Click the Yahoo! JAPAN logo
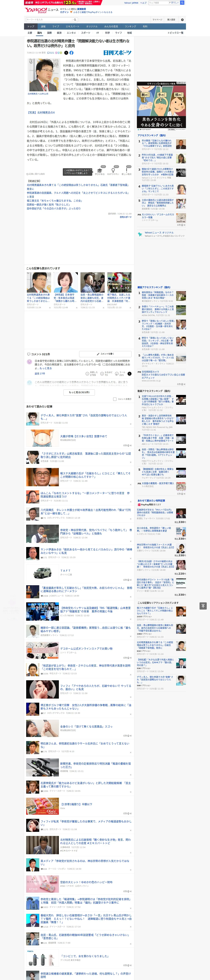Viewport: 210px width, 980px height. [36, 10]
